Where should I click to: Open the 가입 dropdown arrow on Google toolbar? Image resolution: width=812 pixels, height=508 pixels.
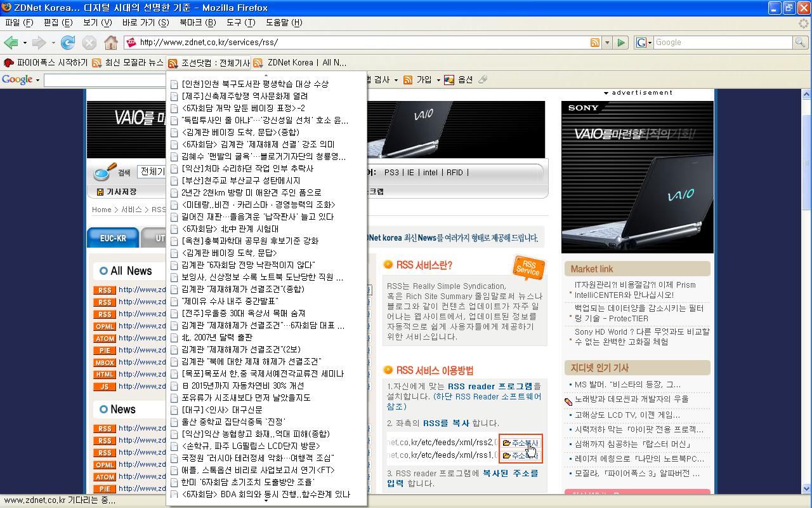click(x=437, y=80)
